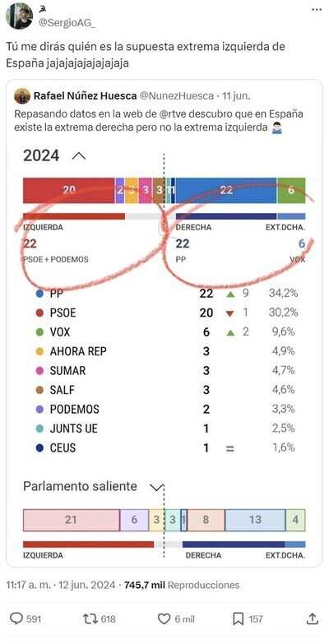Select the red 20-seat PSOE bar segment
Screen dimensions: 329x644
click(68, 190)
